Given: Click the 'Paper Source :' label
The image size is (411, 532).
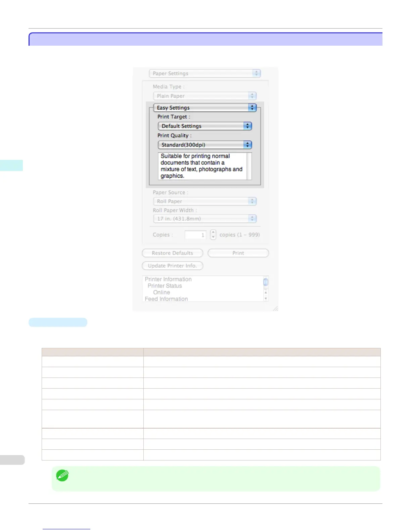Looking at the screenshot, I should (171, 192).
